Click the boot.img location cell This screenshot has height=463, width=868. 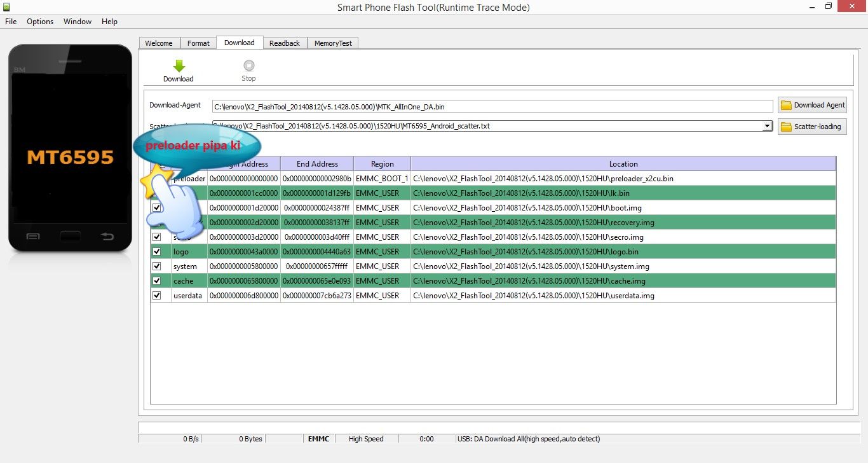623,207
